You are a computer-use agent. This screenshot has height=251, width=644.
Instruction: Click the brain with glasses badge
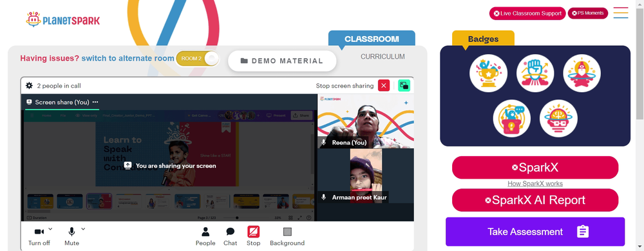click(558, 119)
